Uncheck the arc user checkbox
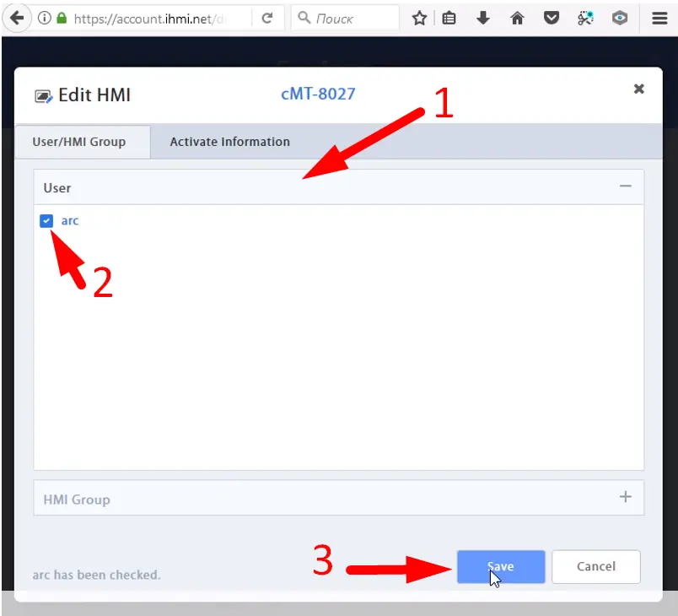Viewport: 678px width, 616px height. [46, 220]
